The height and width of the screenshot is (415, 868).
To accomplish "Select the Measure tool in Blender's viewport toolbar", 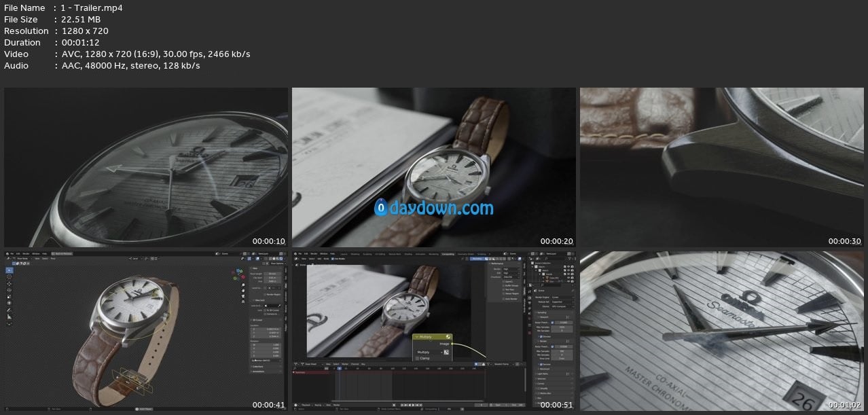I will [x=9, y=317].
